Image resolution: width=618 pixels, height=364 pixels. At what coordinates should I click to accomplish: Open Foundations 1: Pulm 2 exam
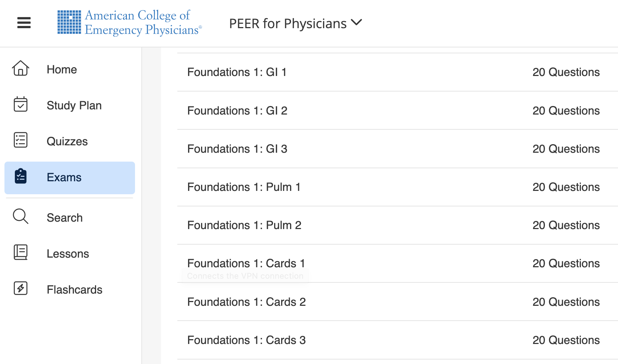click(244, 225)
